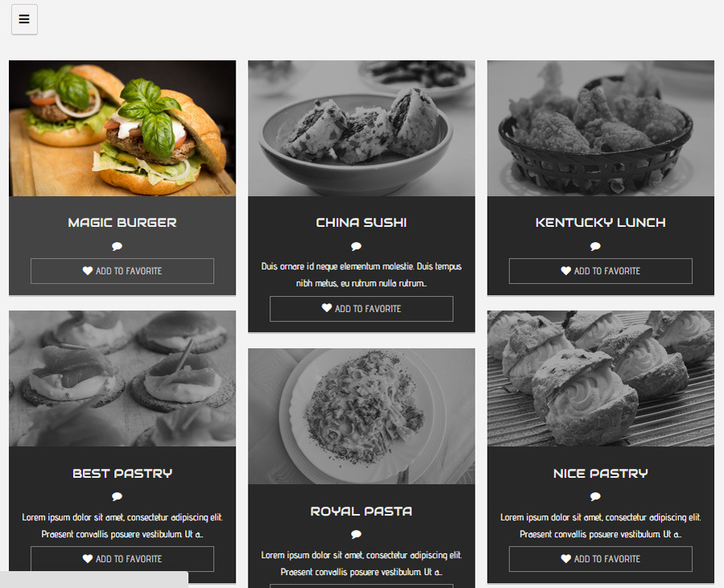The image size is (724, 588).
Task: Add Magic Burger to favorites
Action: [122, 271]
